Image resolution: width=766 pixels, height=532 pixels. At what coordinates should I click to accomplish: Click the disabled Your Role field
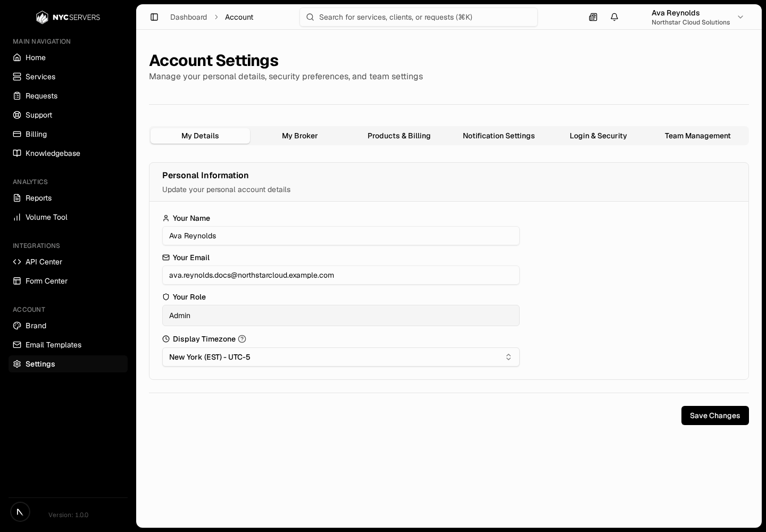tap(341, 315)
